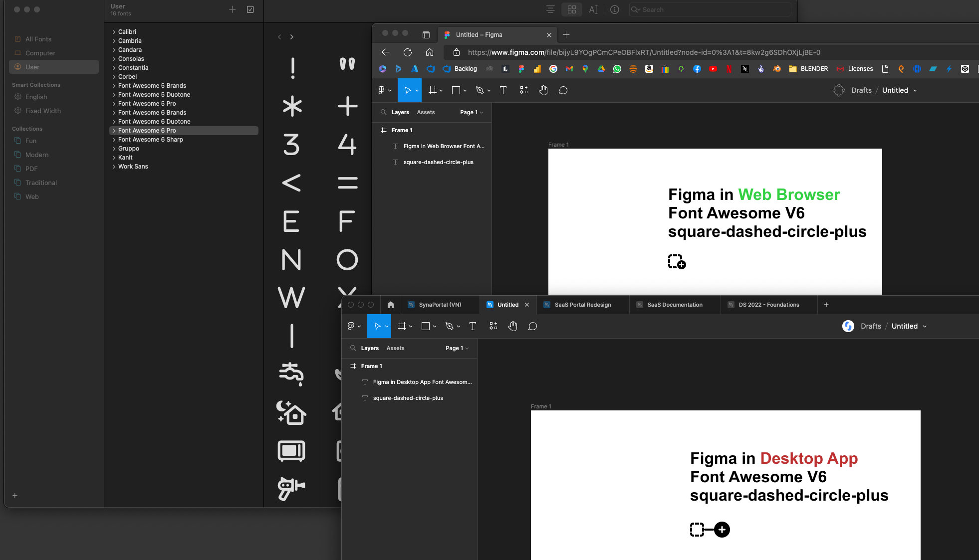The width and height of the screenshot is (979, 560).
Task: Add new font in Font Book
Action: (x=233, y=9)
